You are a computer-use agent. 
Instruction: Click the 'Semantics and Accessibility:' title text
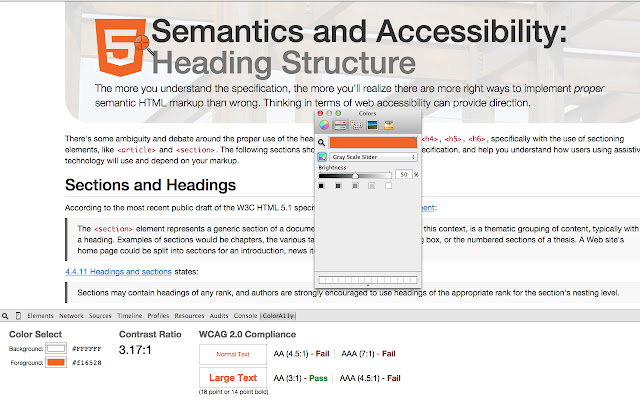pos(359,31)
